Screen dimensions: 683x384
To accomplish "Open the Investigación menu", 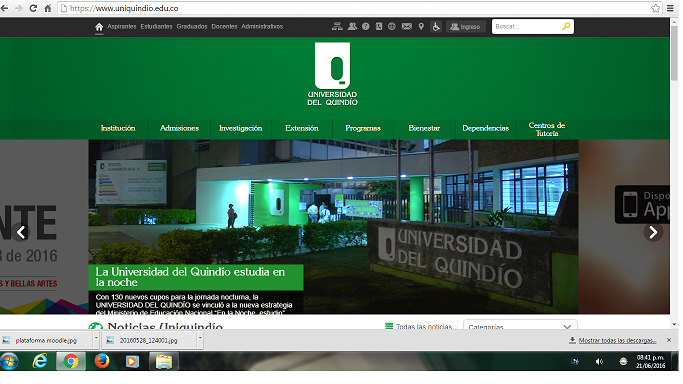I will 240,128.
